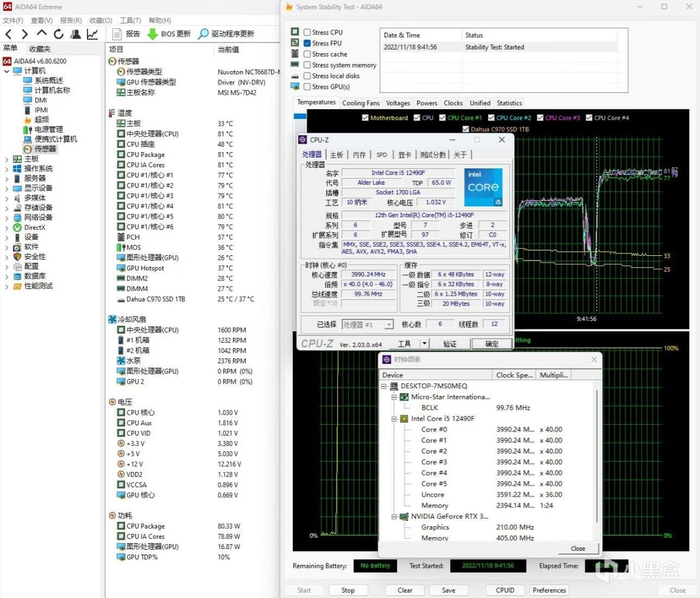Open the graph chart toolbar icon

coord(92,34)
